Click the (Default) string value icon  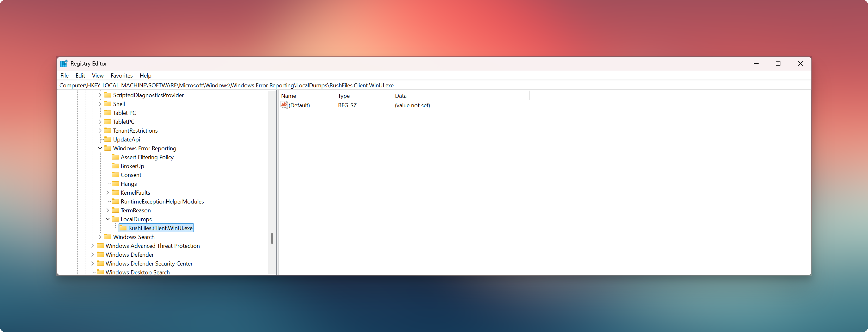point(284,105)
